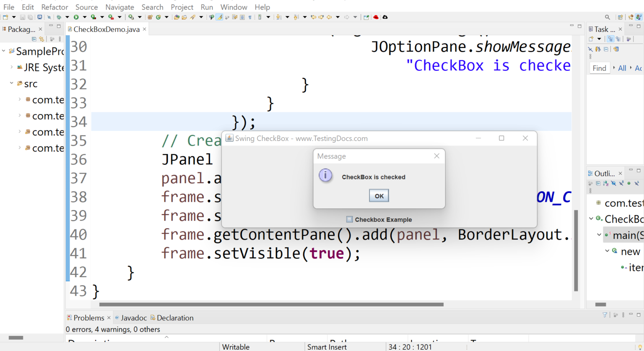
Task: Open the New wizard from the toolbar
Action: tap(6, 17)
